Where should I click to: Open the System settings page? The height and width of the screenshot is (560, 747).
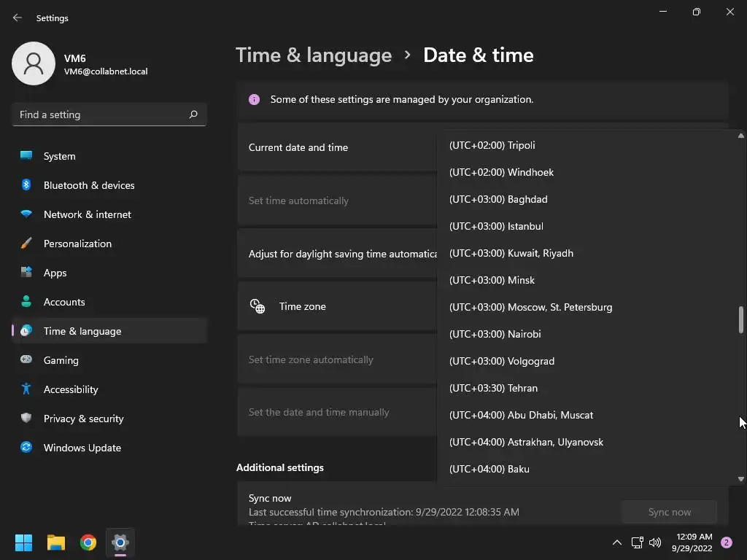(x=109, y=156)
